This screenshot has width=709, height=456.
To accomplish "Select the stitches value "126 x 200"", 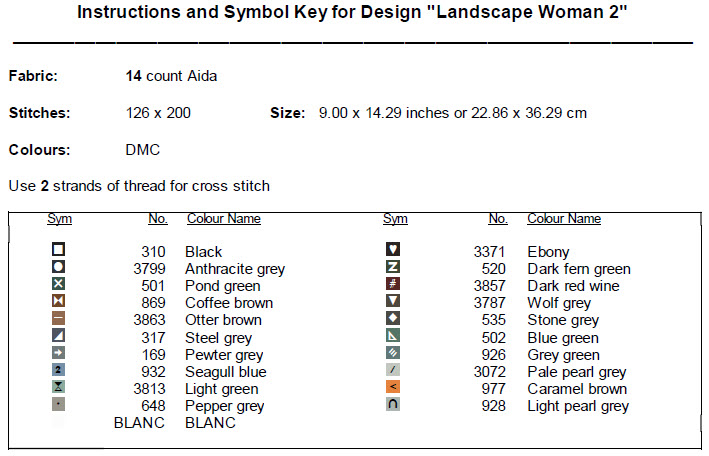I will point(158,113).
